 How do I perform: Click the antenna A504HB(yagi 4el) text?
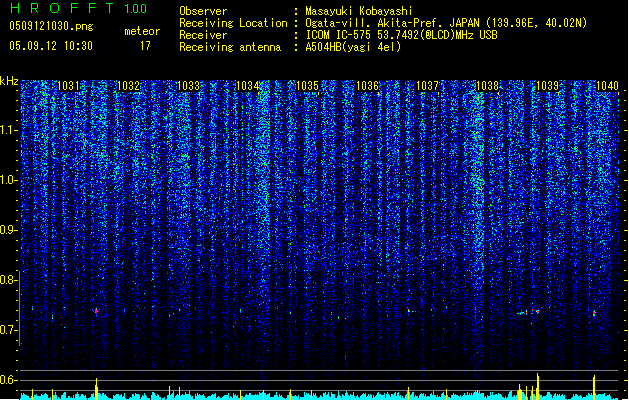(x=353, y=47)
